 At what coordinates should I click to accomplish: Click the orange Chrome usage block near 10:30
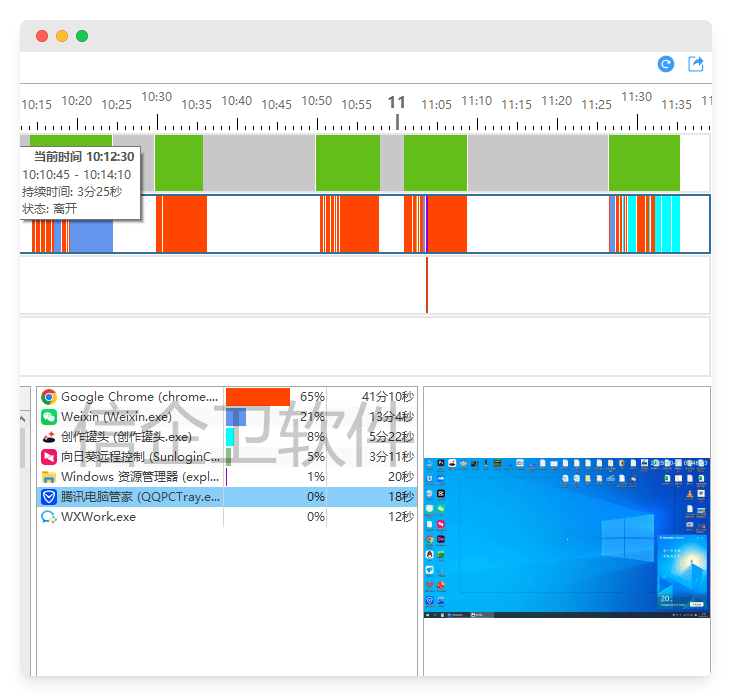(x=181, y=223)
